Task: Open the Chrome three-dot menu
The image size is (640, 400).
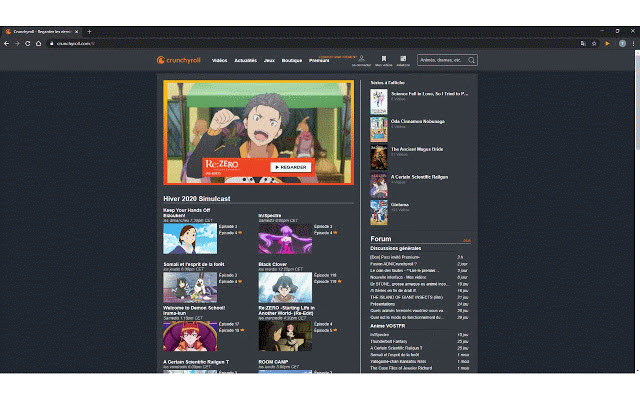Action: click(631, 43)
